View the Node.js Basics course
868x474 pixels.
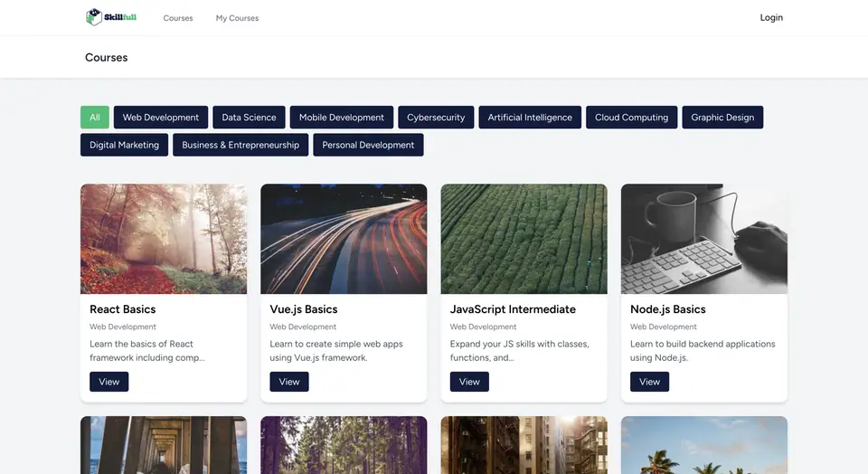(649, 382)
